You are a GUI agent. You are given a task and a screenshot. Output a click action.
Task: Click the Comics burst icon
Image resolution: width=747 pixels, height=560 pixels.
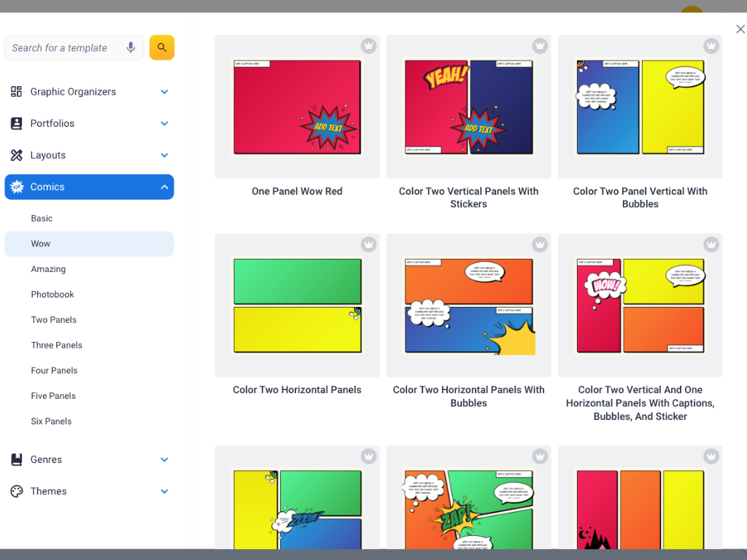click(18, 187)
